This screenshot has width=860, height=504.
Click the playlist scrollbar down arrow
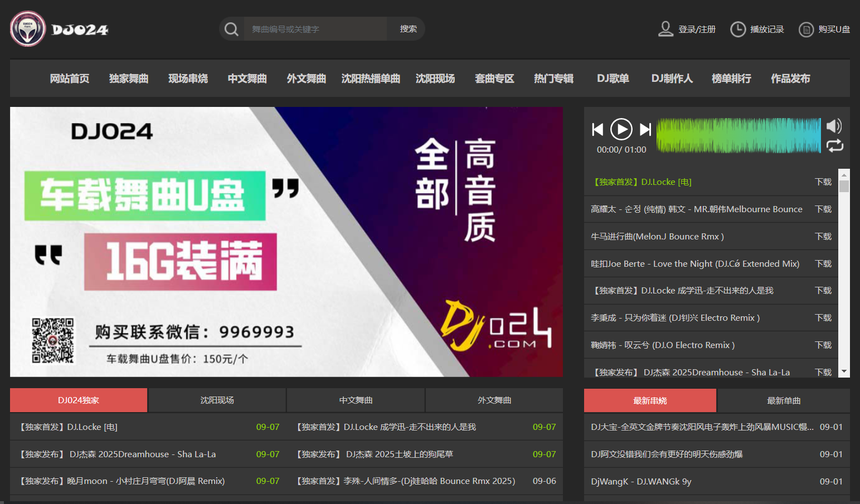844,371
